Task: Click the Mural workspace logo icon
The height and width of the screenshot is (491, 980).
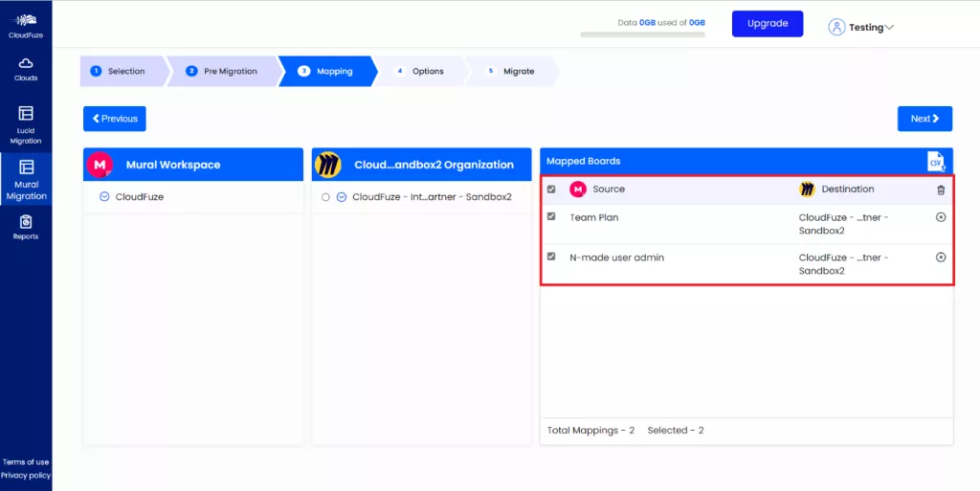Action: point(100,165)
